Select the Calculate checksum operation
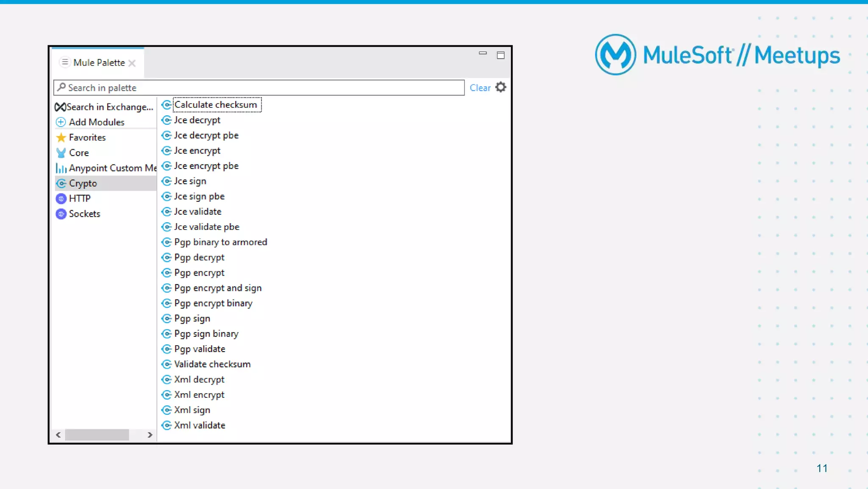This screenshot has width=868, height=489. click(215, 105)
